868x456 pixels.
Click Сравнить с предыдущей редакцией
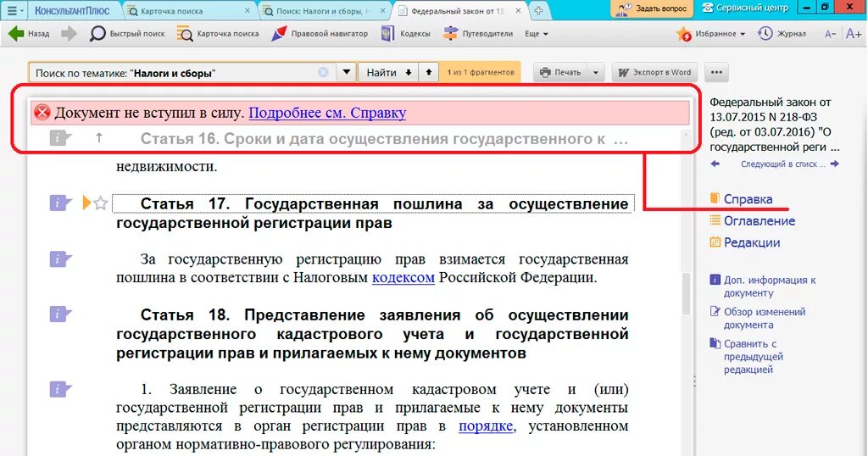coord(746,356)
